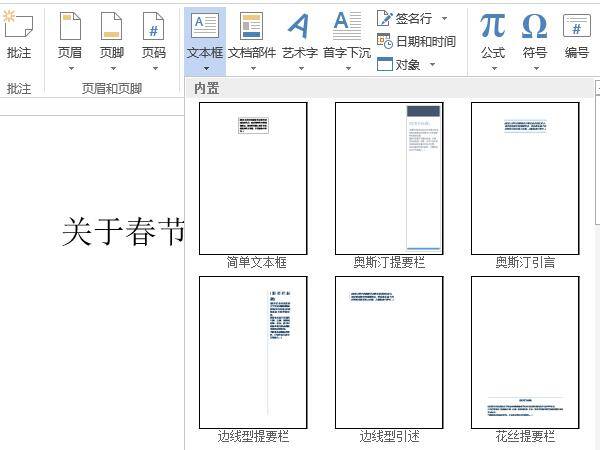Choose the 边线型提要栏 thumbnail
Image resolution: width=600 pixels, height=450 pixels.
tap(253, 352)
